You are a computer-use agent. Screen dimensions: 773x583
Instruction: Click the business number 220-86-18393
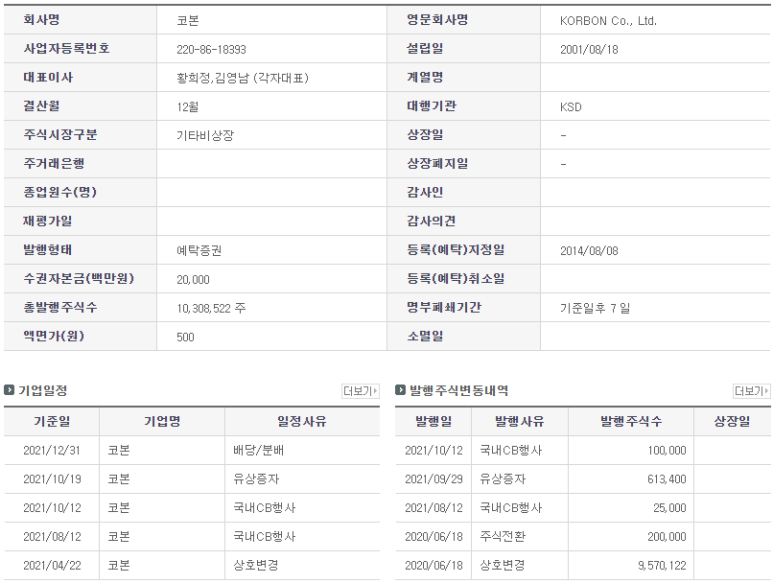click(x=211, y=49)
